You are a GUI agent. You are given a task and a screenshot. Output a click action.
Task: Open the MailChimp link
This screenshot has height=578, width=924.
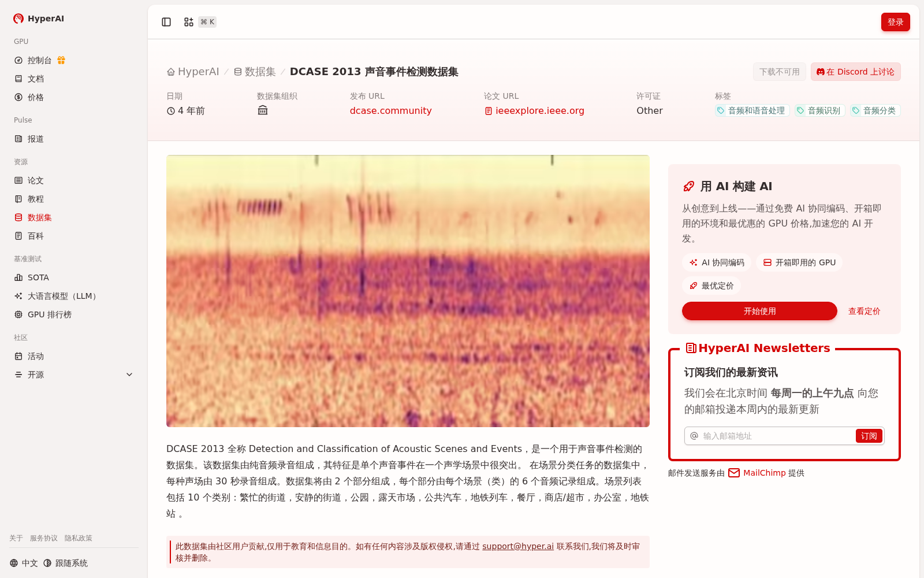coord(758,473)
